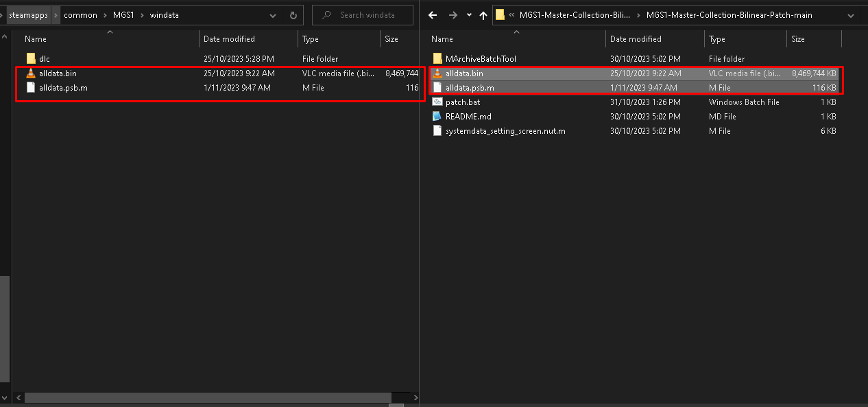Image resolution: width=868 pixels, height=407 pixels.
Task: Click the forward arrow navigation button
Action: (453, 15)
